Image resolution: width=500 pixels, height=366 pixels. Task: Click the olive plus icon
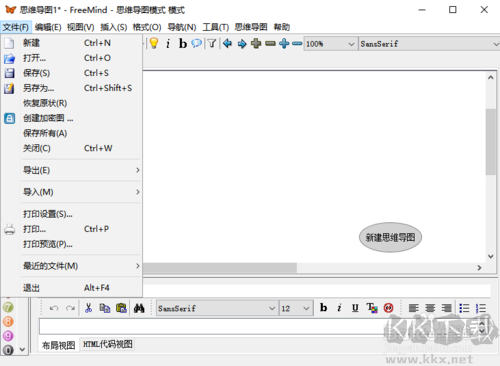tap(256, 43)
